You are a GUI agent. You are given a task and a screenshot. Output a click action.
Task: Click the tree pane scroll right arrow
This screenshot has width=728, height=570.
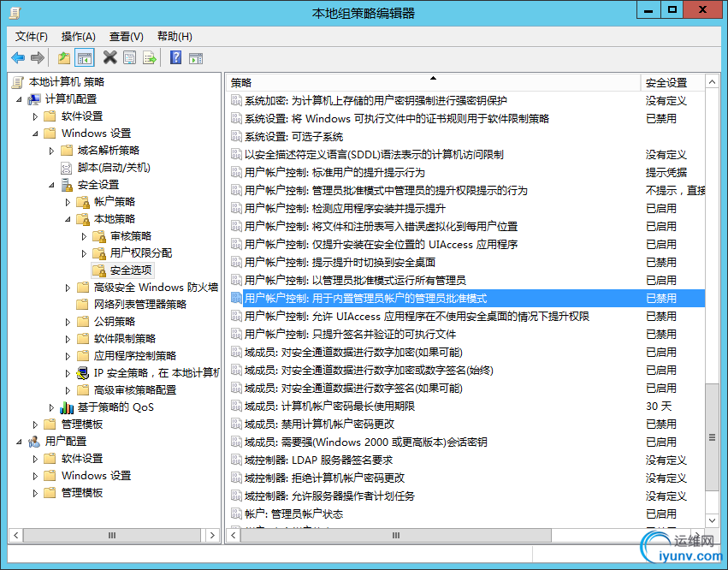point(212,535)
